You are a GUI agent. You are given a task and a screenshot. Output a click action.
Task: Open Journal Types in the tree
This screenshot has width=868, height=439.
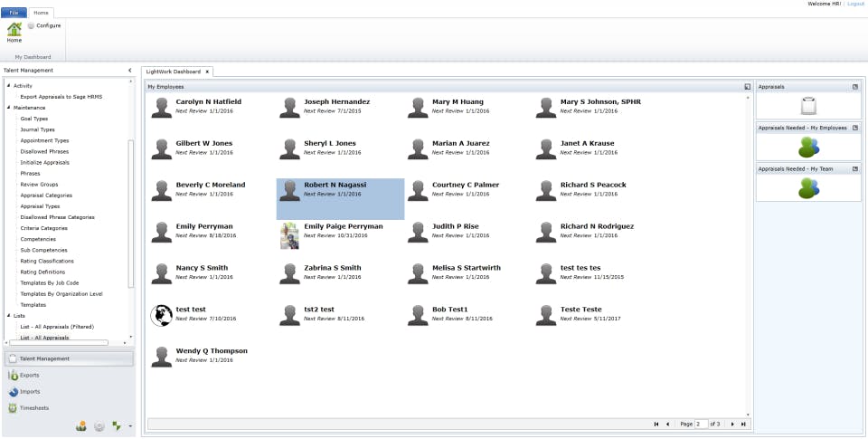[37, 129]
